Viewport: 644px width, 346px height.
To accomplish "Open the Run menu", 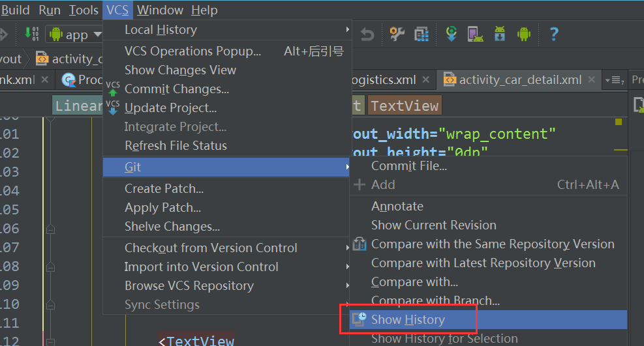I will point(50,10).
